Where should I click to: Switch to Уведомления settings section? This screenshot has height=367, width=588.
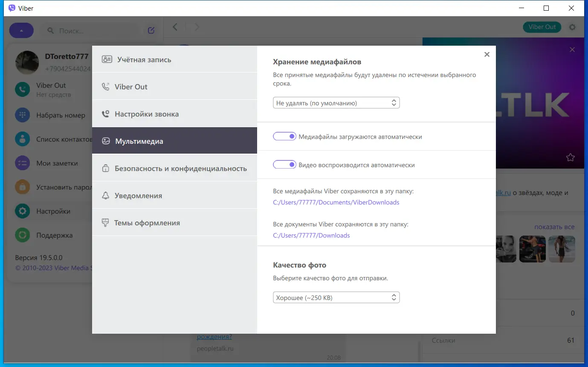(137, 195)
